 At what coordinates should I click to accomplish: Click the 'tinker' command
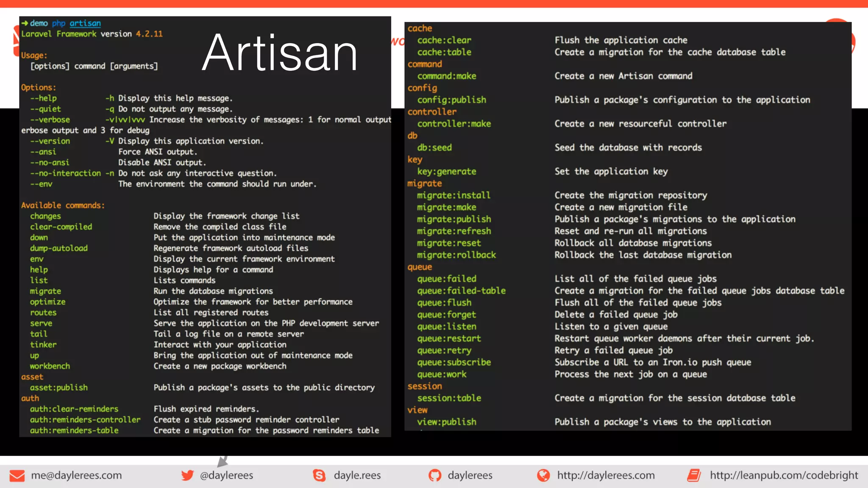[43, 345]
